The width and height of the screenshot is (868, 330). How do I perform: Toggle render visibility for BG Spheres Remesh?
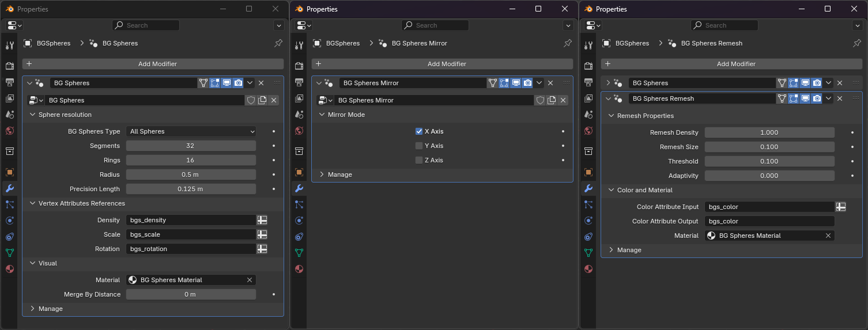817,98
